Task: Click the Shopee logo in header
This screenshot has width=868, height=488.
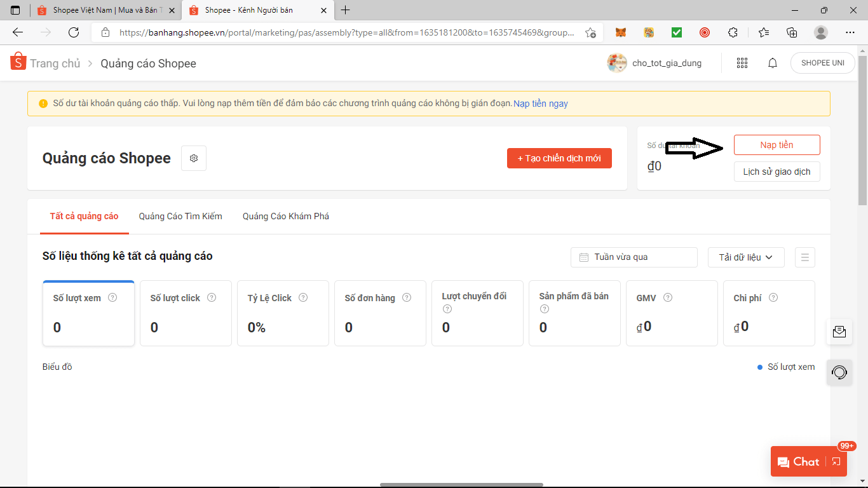Action: tap(18, 62)
